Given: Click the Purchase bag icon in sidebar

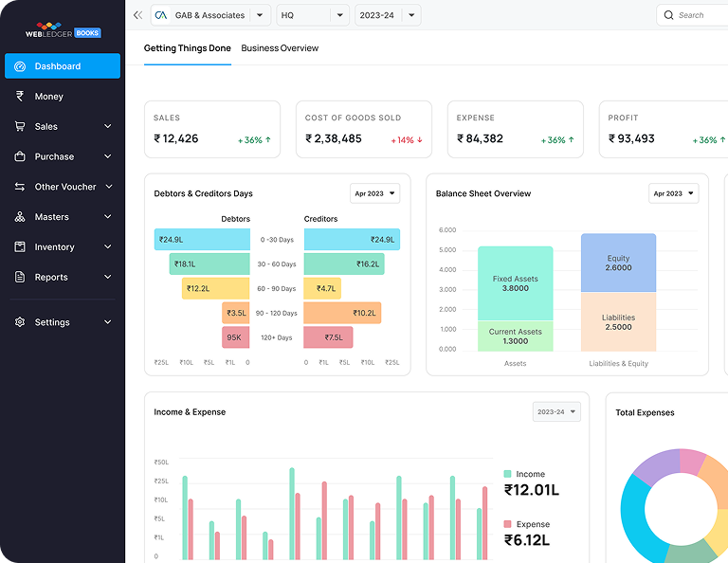Looking at the screenshot, I should tap(20, 156).
